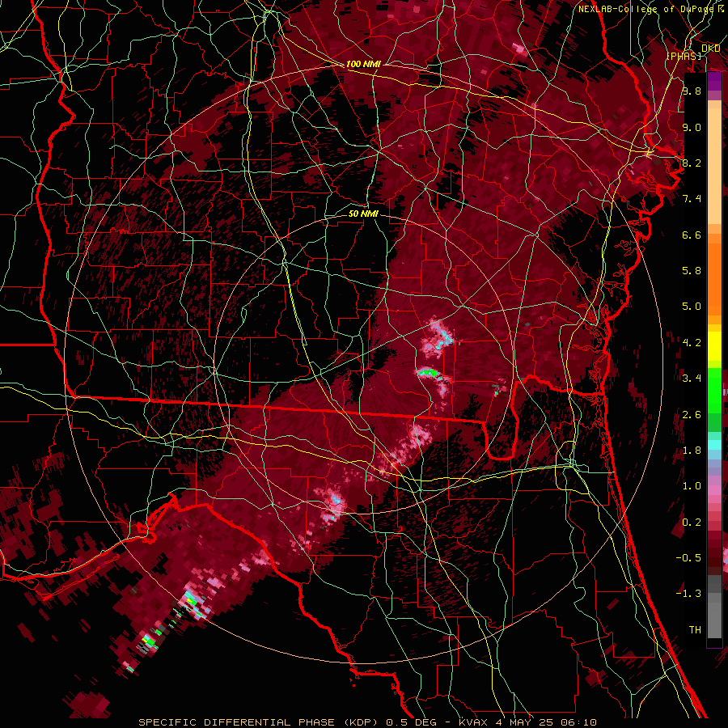Viewport: 728px width, 728px height.
Task: Click the 1.8 scale label
Action: point(692,451)
